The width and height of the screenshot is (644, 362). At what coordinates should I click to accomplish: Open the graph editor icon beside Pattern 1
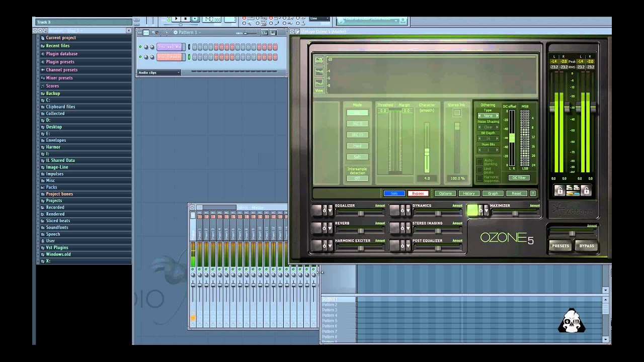pyautogui.click(x=265, y=33)
